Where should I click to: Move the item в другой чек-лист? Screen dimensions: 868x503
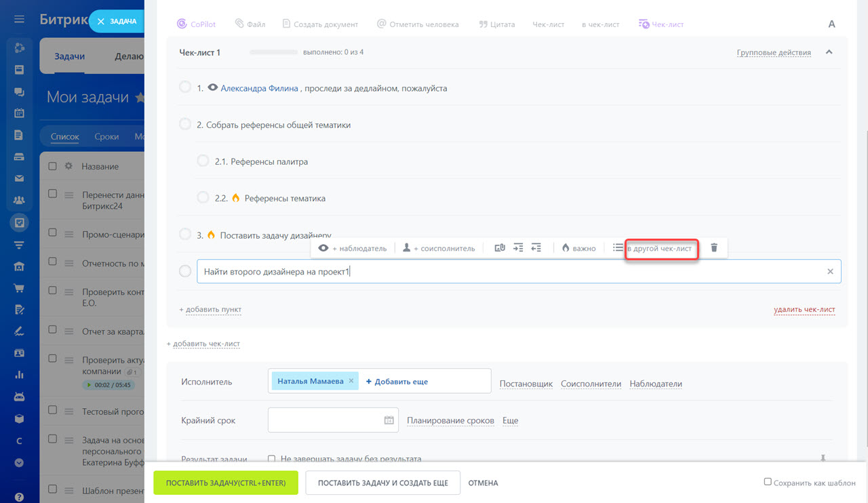coord(661,248)
